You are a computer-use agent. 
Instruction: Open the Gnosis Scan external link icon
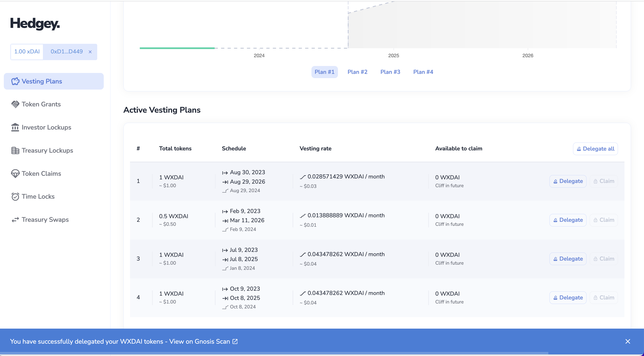[235, 341]
